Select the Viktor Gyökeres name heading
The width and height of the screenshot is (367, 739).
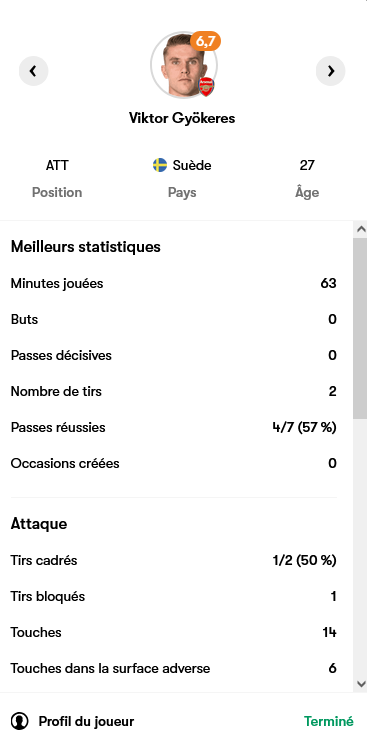pyautogui.click(x=182, y=118)
